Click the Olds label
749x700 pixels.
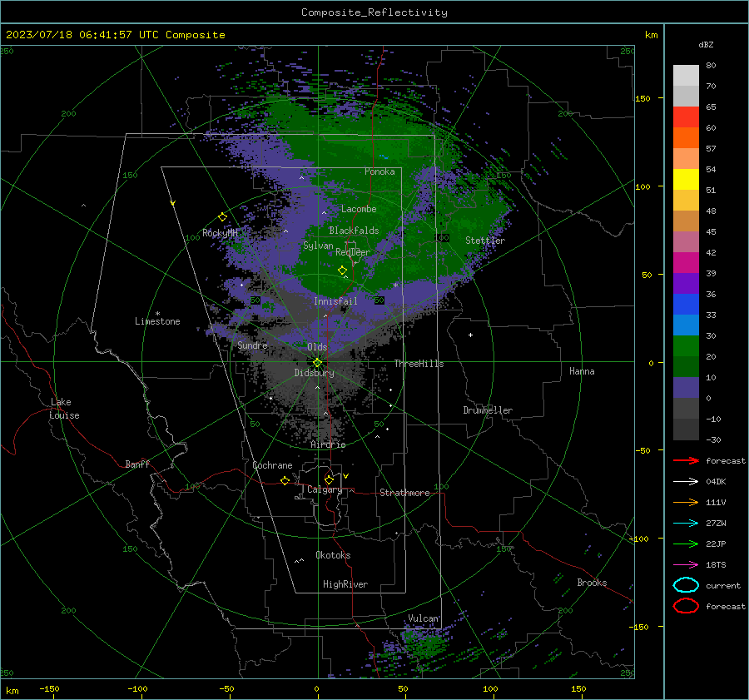tap(317, 347)
